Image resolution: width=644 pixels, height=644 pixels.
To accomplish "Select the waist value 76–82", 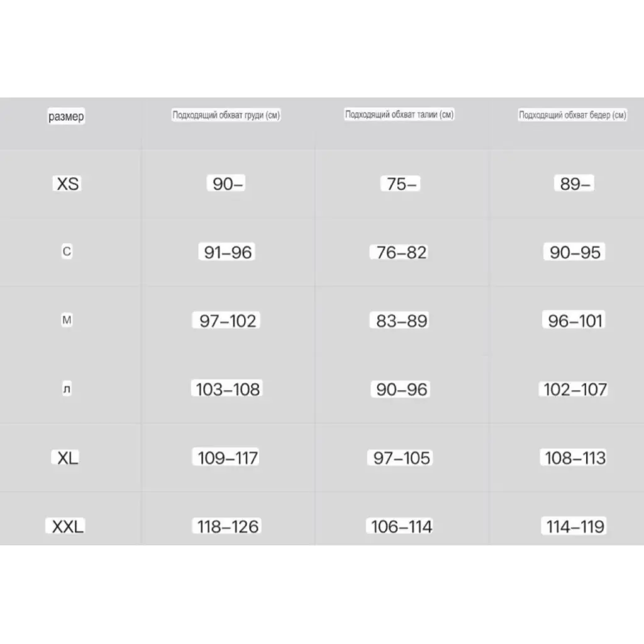I will [x=401, y=253].
